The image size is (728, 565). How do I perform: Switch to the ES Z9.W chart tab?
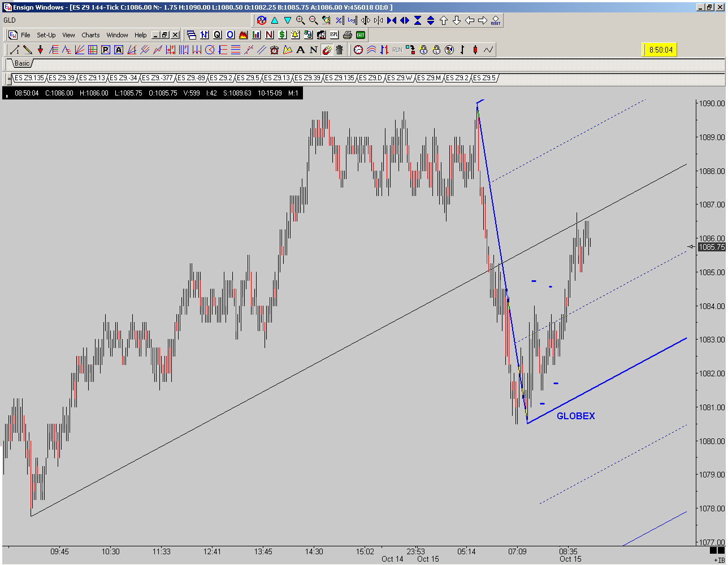click(400, 78)
